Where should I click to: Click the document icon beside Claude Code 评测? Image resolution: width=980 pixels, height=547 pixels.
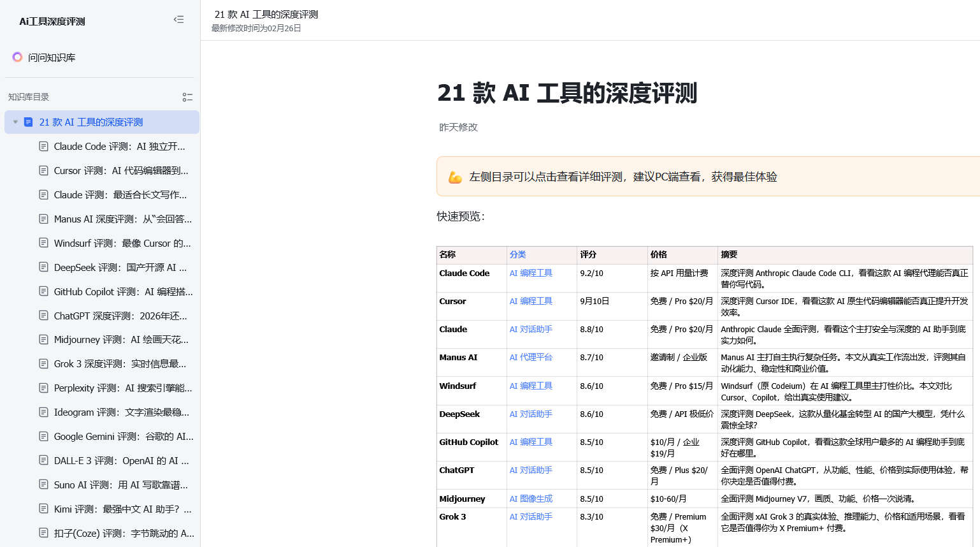[x=43, y=147]
